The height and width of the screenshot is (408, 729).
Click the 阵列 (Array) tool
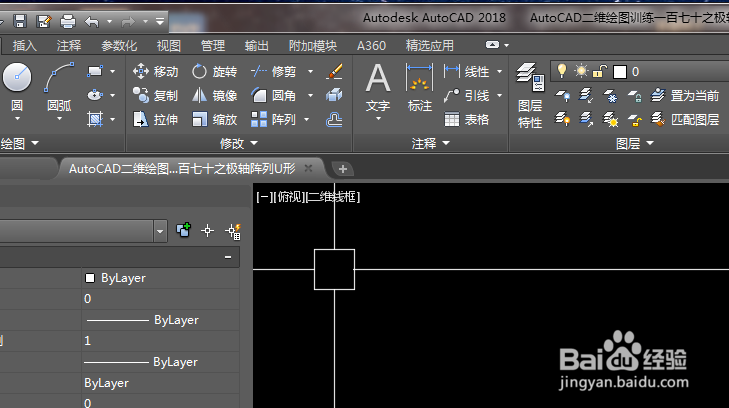(273, 119)
